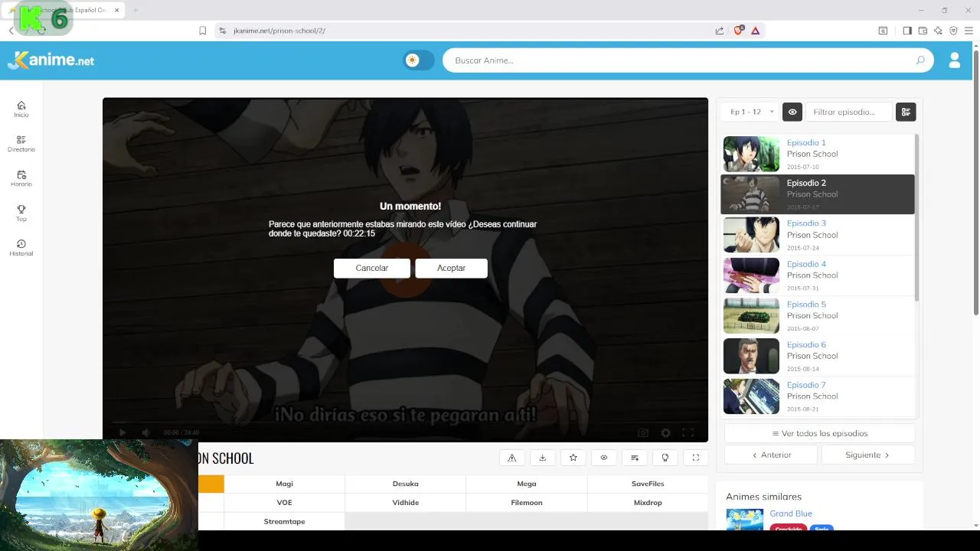
Task: Toggle video fullscreen in player controls
Action: pyautogui.click(x=688, y=432)
